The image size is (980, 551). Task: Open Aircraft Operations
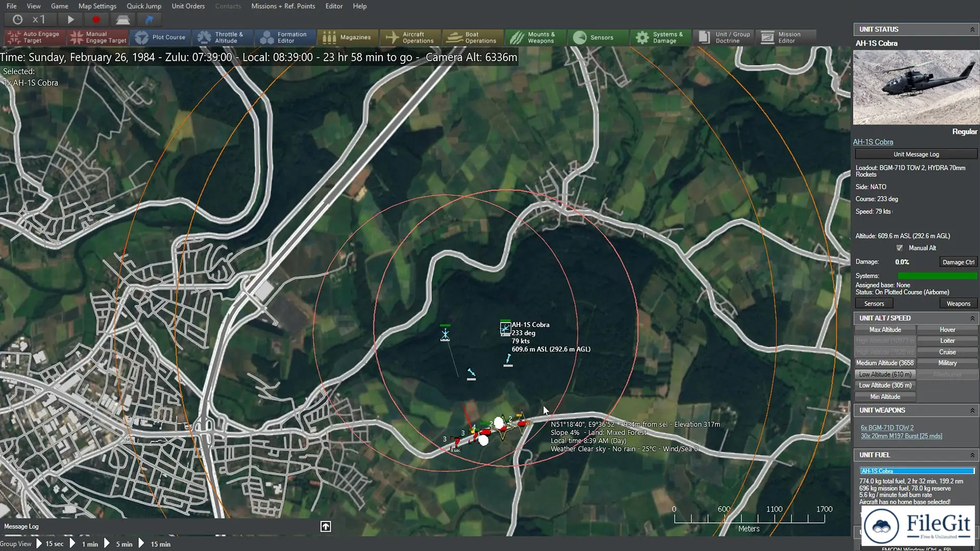point(410,37)
